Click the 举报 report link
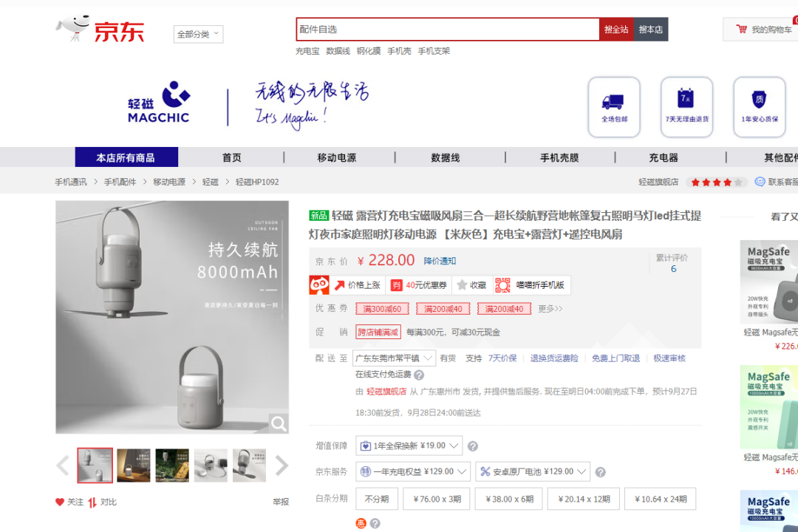This screenshot has width=798, height=532. (x=281, y=502)
